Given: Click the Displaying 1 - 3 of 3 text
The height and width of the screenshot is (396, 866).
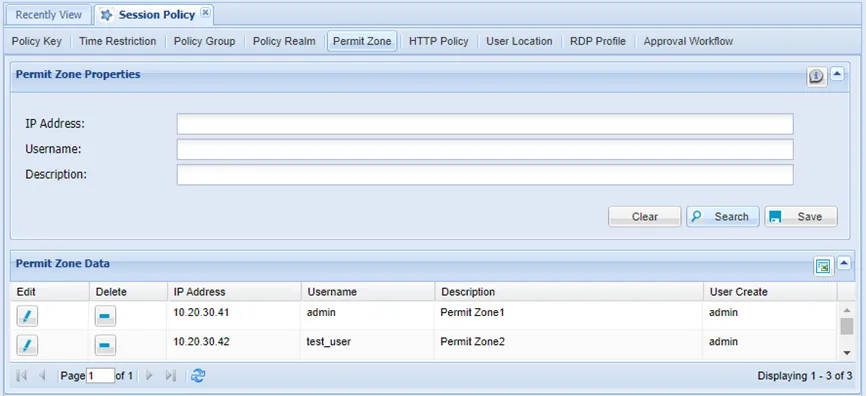Looking at the screenshot, I should pyautogui.click(x=805, y=376).
